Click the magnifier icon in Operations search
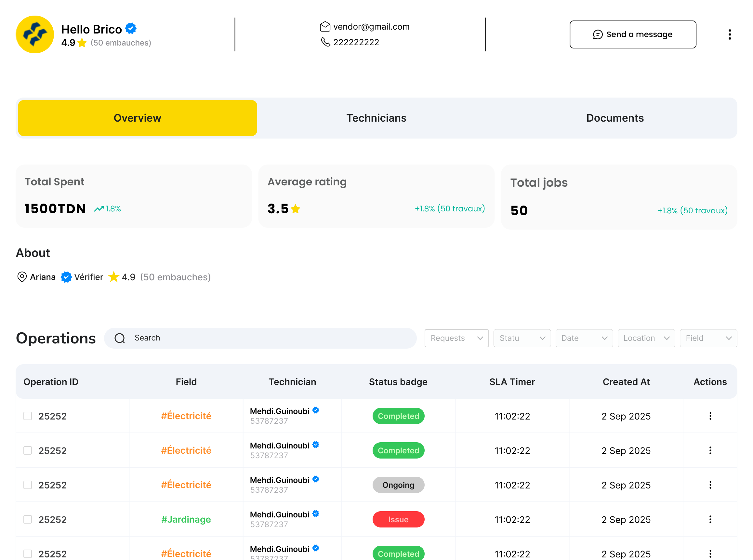This screenshot has height=560, width=753. 120,338
